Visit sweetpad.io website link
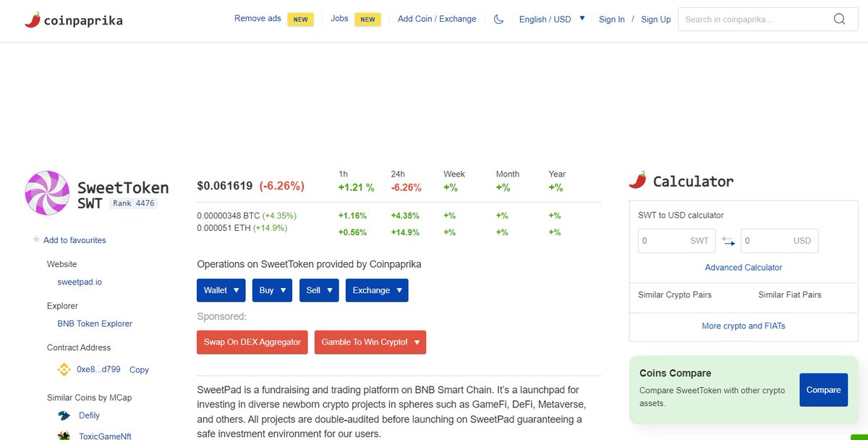Screen dimensions: 868x440 80,282
